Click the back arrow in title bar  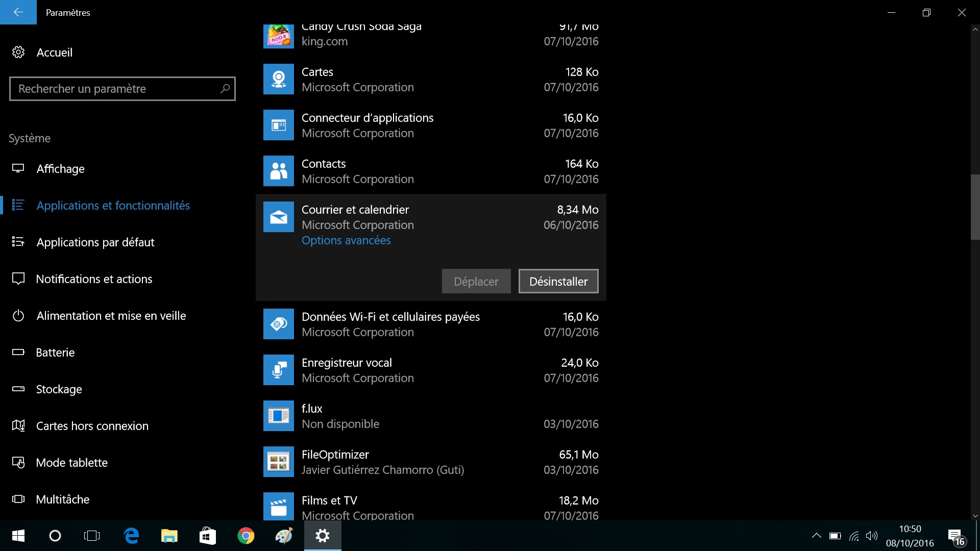coord(18,12)
